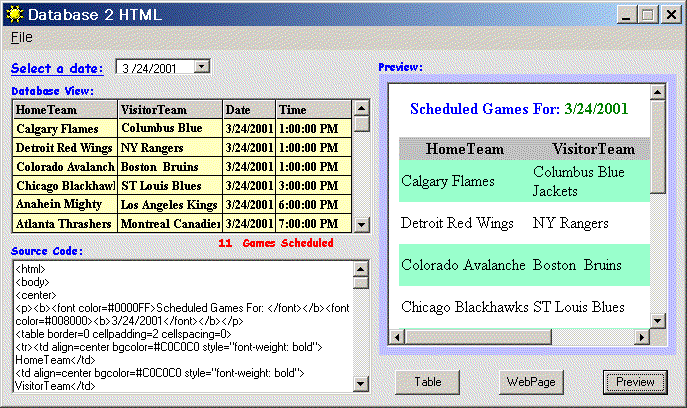687x408 pixels.
Task: Select NY Rangers cell in database view
Action: (170, 148)
